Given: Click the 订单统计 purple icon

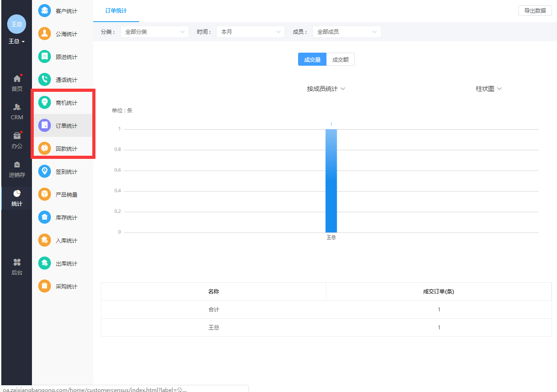Looking at the screenshot, I should click(45, 126).
